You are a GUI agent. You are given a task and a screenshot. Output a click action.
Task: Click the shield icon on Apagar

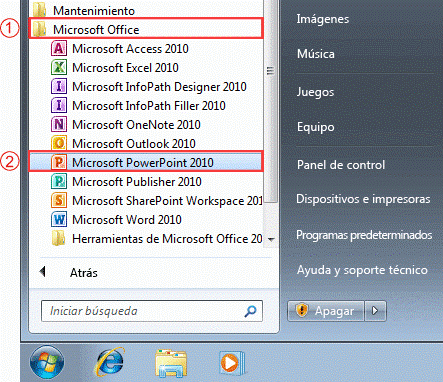click(302, 311)
